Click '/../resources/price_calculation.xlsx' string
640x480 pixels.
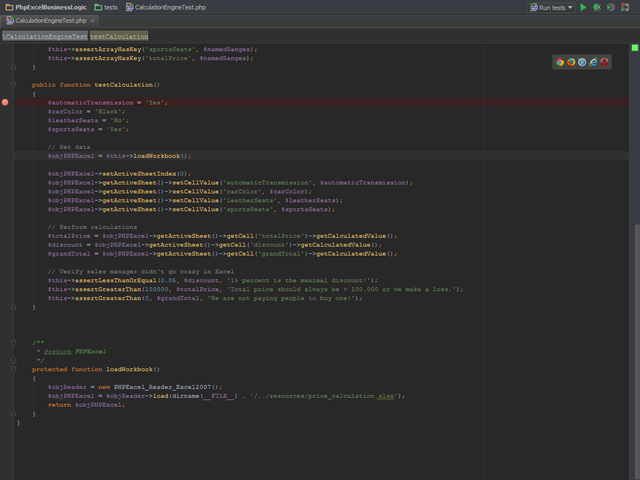(x=326, y=396)
